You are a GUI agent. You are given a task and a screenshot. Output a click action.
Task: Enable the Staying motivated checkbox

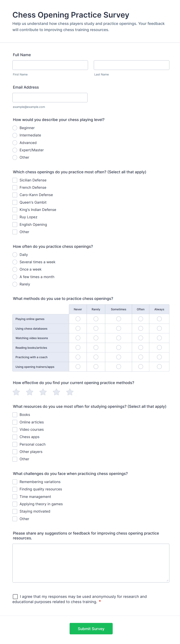click(x=15, y=511)
